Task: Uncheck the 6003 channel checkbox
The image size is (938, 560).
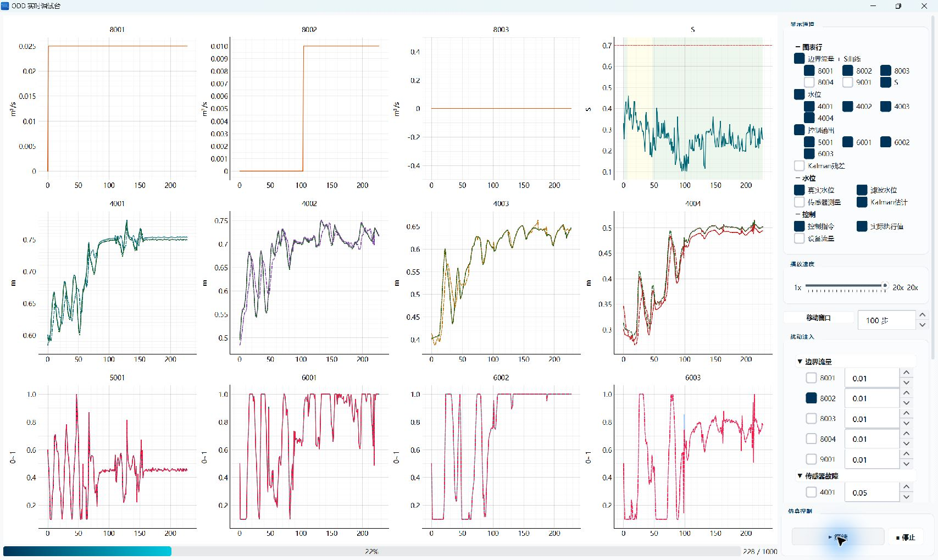Action: [x=809, y=153]
